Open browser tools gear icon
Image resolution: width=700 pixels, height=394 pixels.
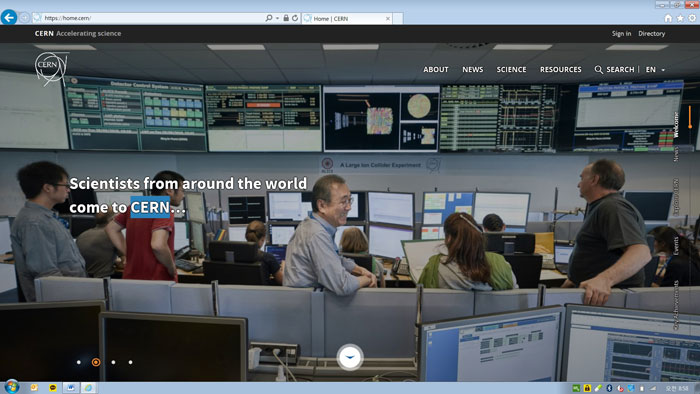coord(692,18)
